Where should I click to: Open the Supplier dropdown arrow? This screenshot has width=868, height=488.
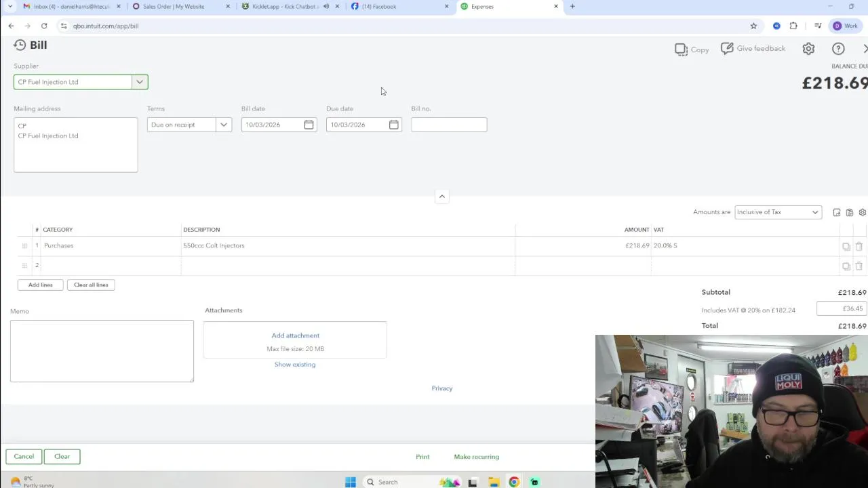(x=139, y=82)
